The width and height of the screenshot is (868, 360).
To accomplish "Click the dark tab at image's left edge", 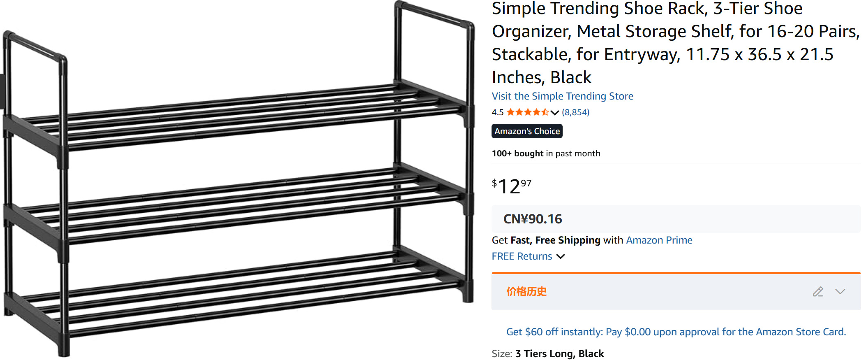I will (2, 91).
